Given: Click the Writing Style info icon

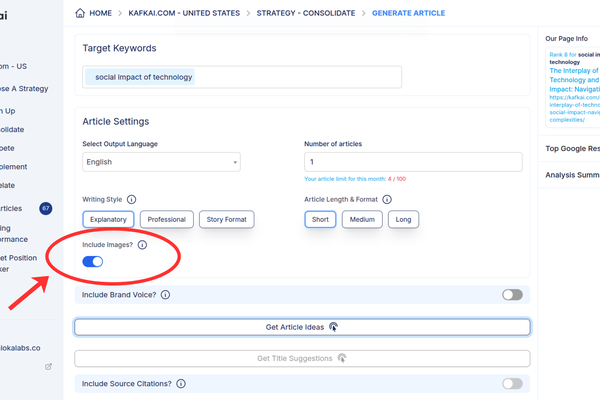Looking at the screenshot, I should pos(132,199).
